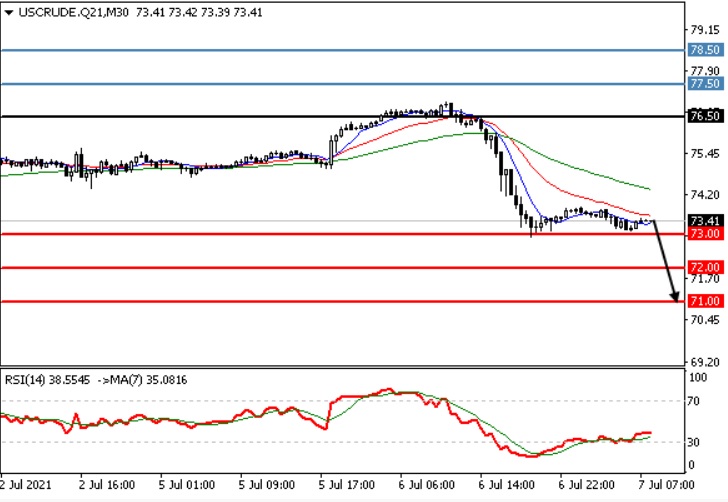Click the 6 Jul 22:00 time axis label
This screenshot has width=728, height=502.
point(586,485)
